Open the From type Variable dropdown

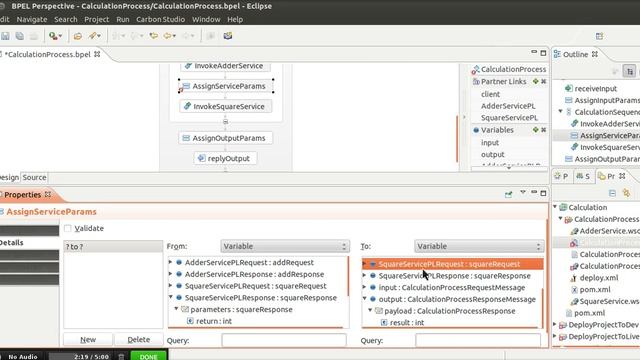(285, 246)
